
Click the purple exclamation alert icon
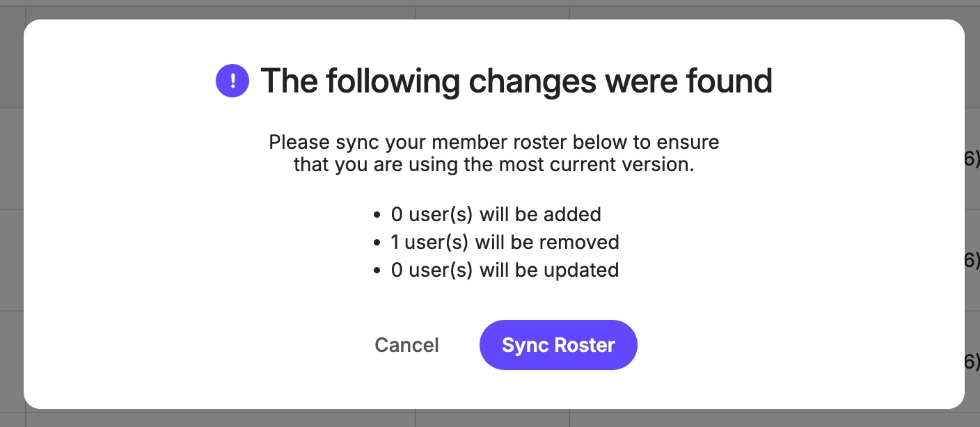232,81
